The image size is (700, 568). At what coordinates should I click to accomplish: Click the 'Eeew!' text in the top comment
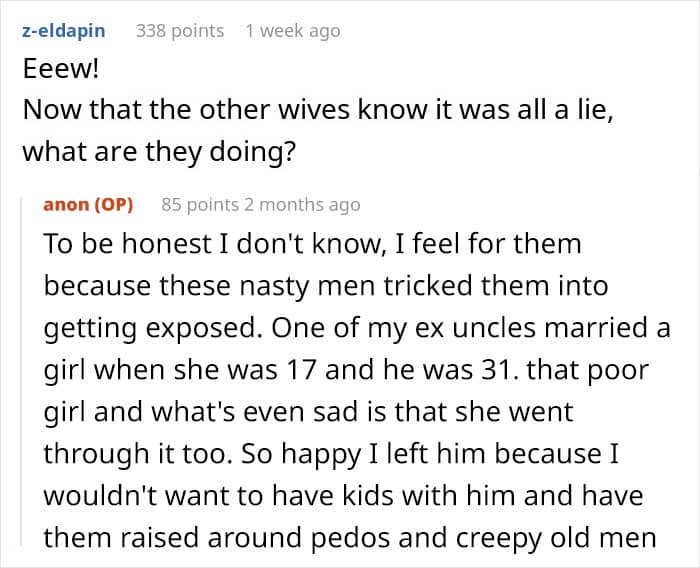61,69
